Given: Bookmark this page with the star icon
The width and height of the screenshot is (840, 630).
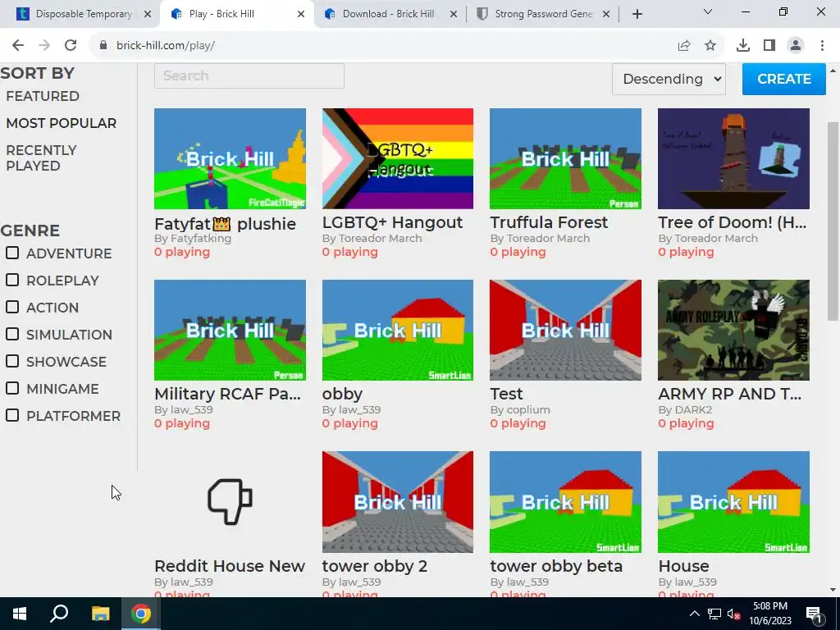Looking at the screenshot, I should (710, 46).
